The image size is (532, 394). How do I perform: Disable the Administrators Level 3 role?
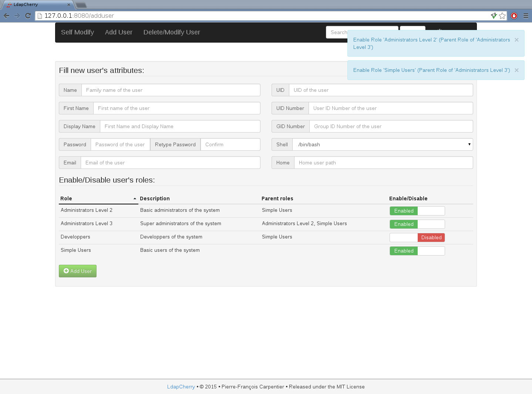417,224
